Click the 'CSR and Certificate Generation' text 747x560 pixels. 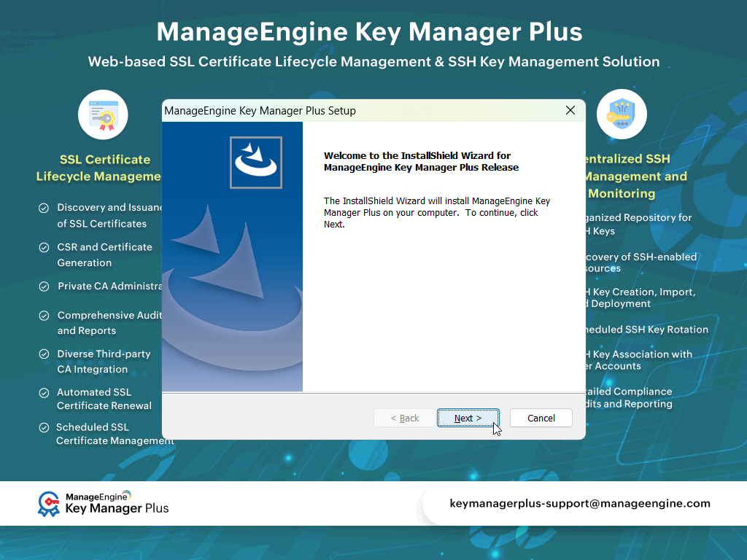coord(105,254)
